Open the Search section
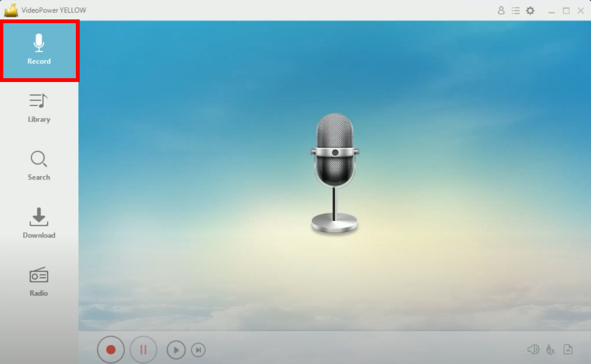591x364 pixels. click(39, 166)
